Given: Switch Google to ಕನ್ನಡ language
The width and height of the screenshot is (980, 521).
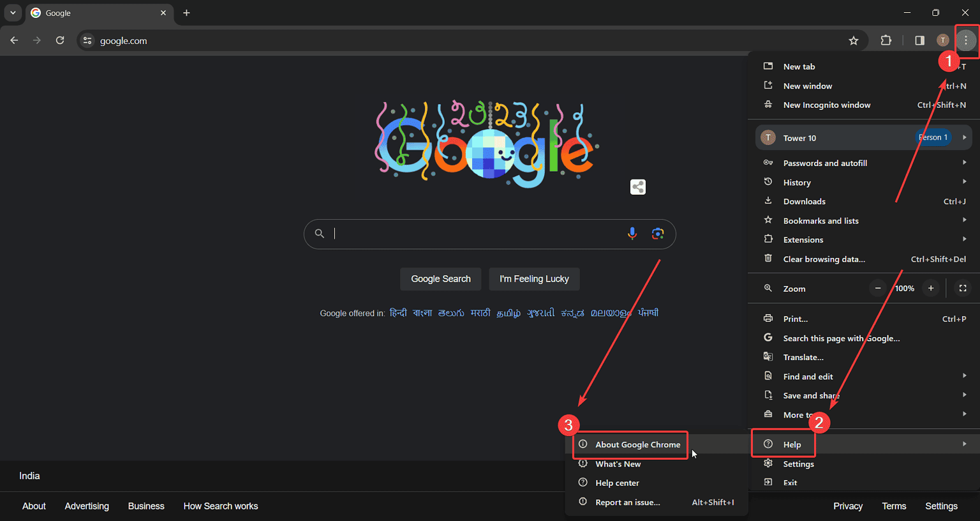Looking at the screenshot, I should point(572,313).
